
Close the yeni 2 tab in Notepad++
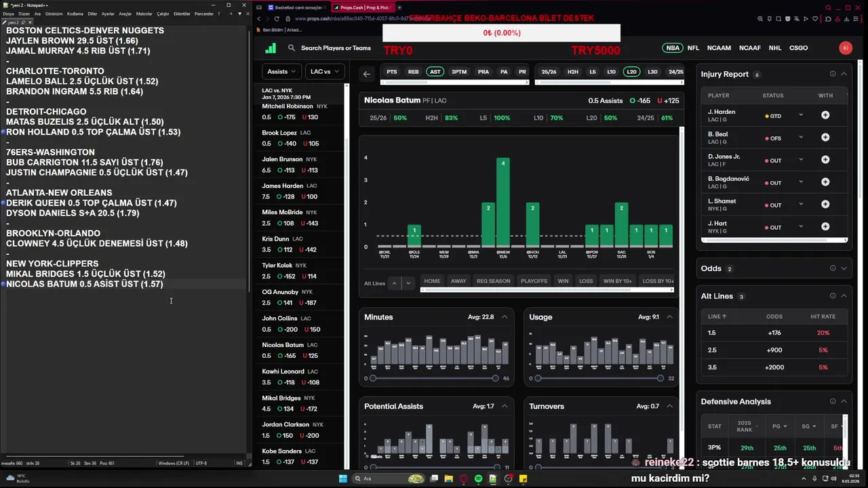tap(30, 22)
